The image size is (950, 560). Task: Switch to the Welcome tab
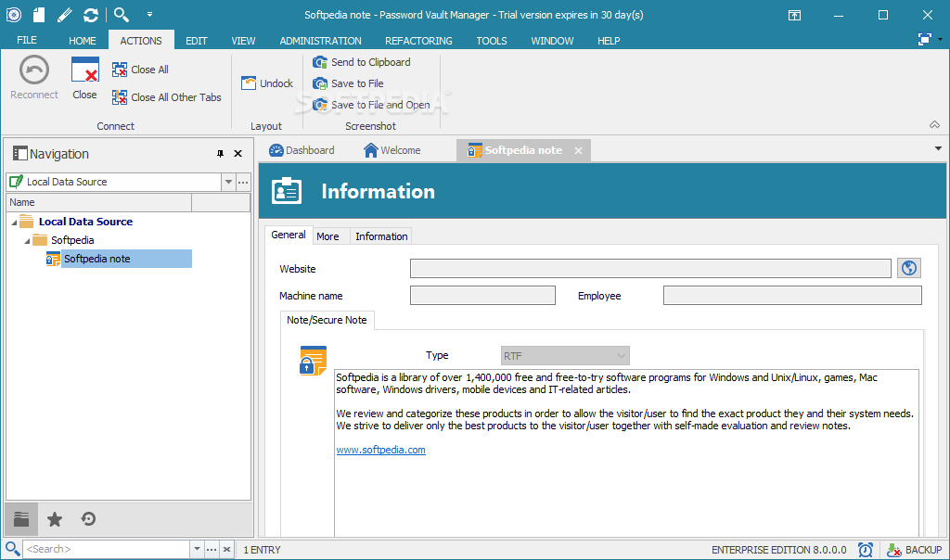coord(392,150)
